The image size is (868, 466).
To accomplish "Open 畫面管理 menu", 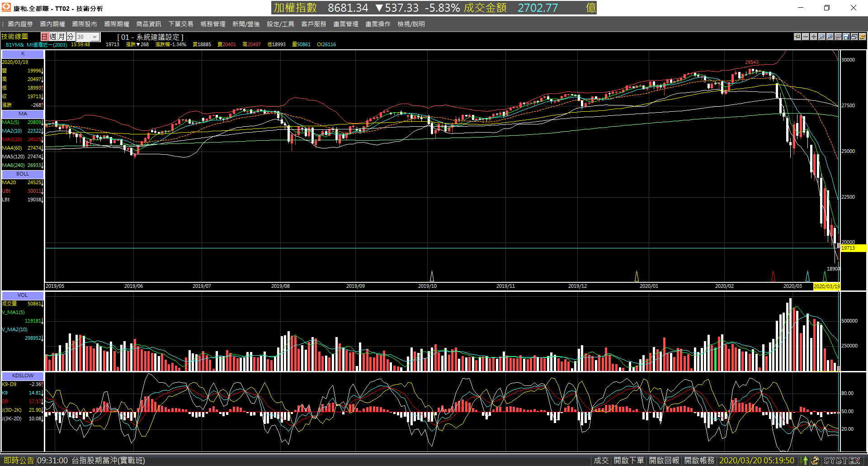I will point(346,24).
